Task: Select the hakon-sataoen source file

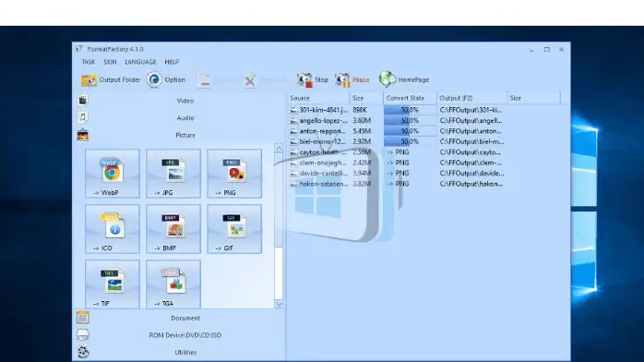Action: [x=319, y=184]
